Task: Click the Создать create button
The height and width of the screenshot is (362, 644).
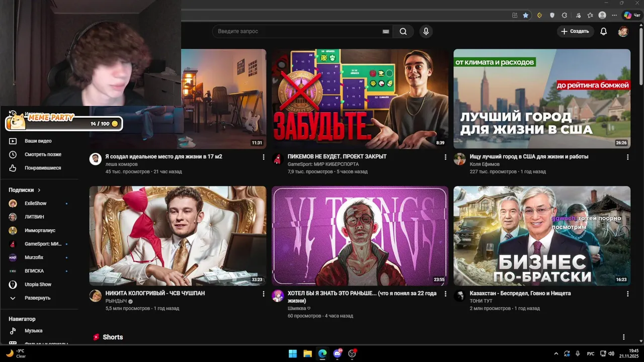Action: [x=575, y=31]
